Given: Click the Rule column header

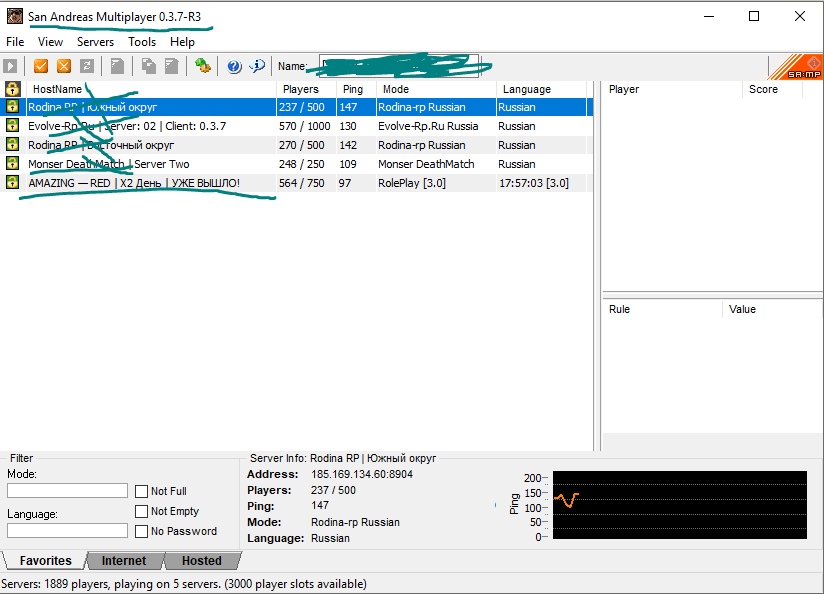Looking at the screenshot, I should pos(662,309).
